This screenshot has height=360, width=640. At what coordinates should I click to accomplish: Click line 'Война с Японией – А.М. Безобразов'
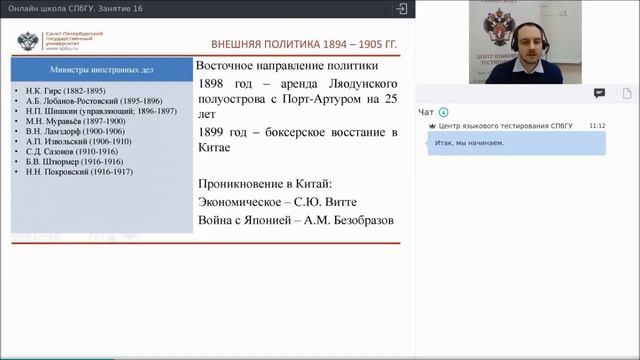296,220
